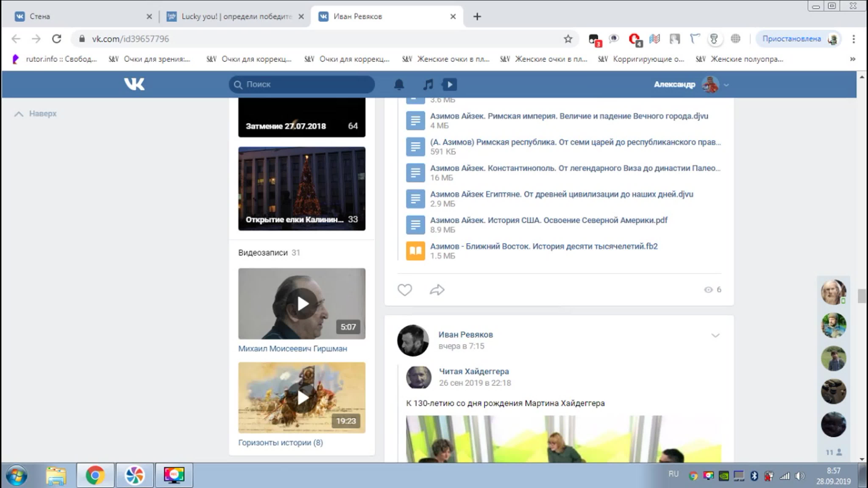This screenshot has width=868, height=488.
Task: Click the address bar URL vk.com/id39657796
Action: (x=130, y=39)
